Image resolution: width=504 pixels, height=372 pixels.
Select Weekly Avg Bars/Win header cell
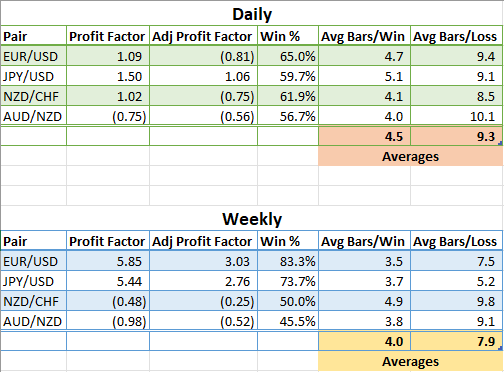(x=365, y=241)
